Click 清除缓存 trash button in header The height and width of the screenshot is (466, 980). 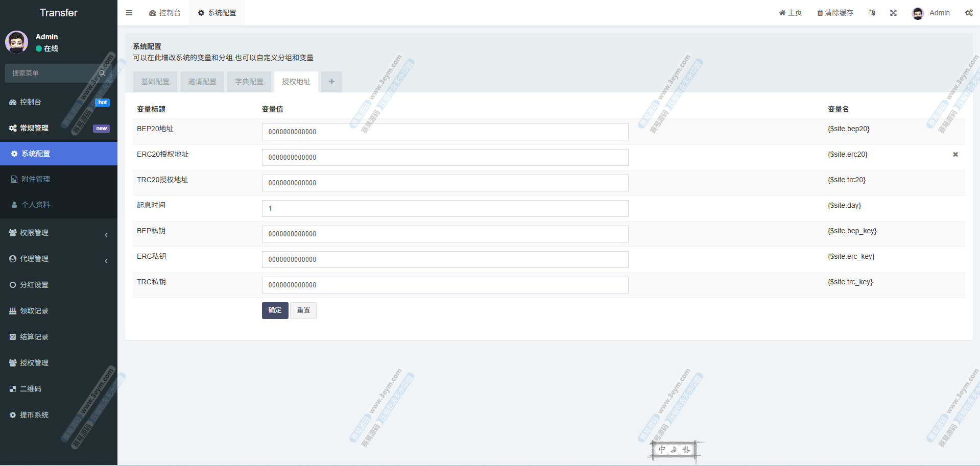835,13
